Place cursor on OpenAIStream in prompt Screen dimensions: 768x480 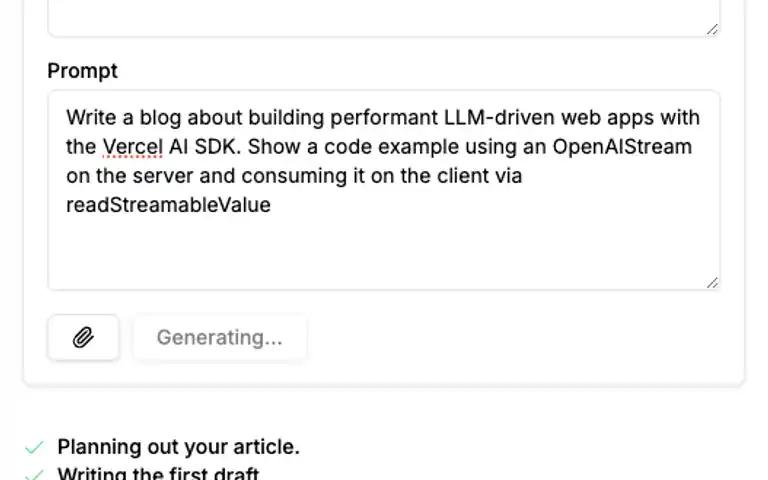[622, 146]
